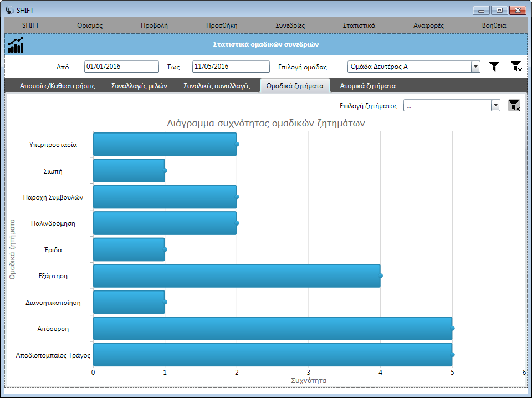Screen dimensions: 532x398
Task: Click the Στατιστικά ομαδικών συνεδριών header text
Action: point(265,44)
